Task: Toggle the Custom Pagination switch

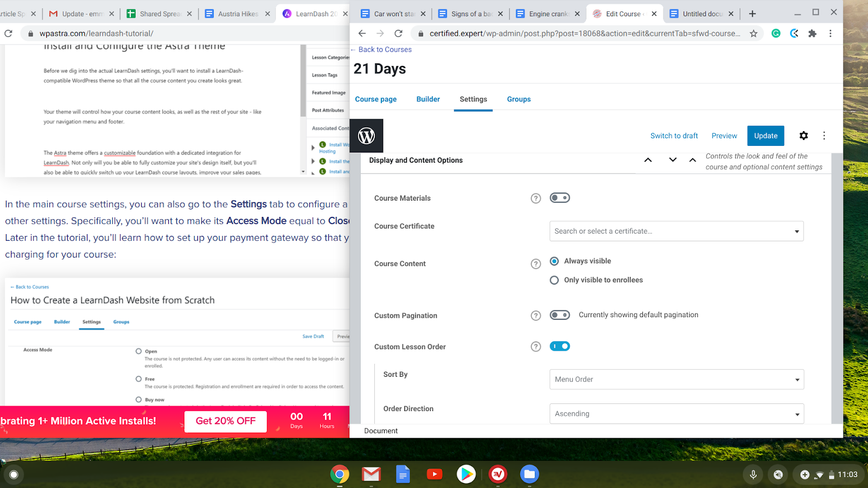Action: point(560,315)
